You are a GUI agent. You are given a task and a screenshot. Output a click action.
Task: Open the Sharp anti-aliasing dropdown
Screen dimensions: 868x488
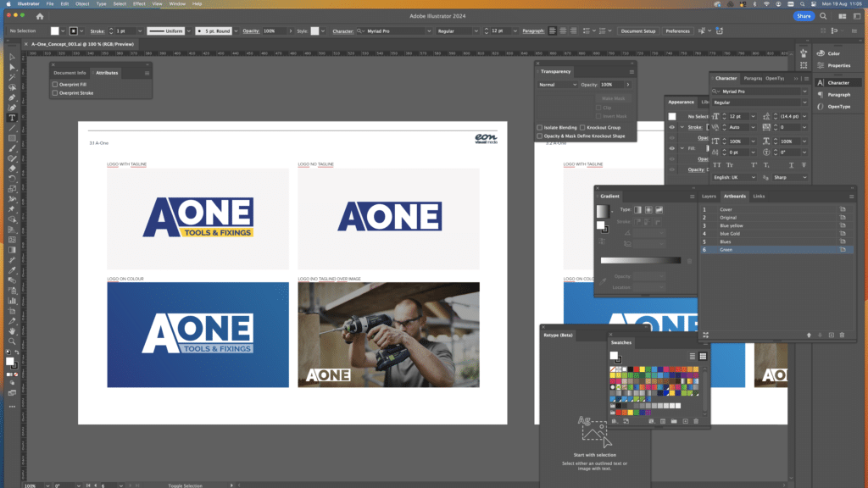pyautogui.click(x=790, y=178)
